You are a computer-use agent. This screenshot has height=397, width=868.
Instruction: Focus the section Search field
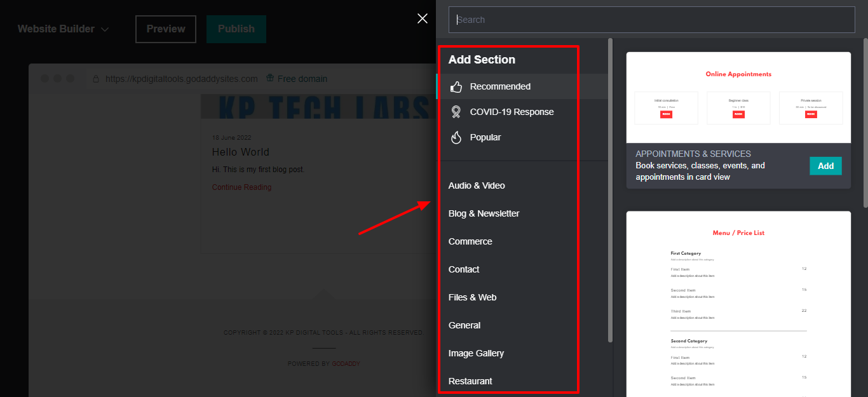coord(651,20)
